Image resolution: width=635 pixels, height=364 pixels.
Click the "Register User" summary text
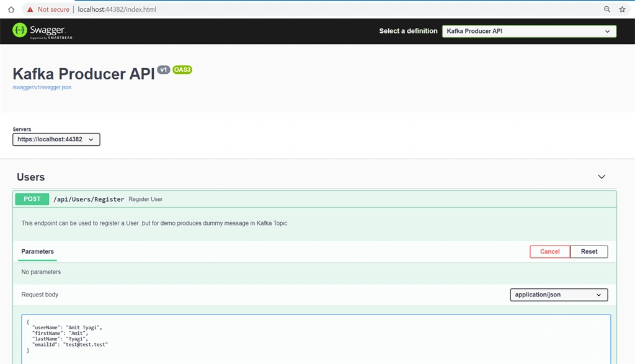coord(145,199)
